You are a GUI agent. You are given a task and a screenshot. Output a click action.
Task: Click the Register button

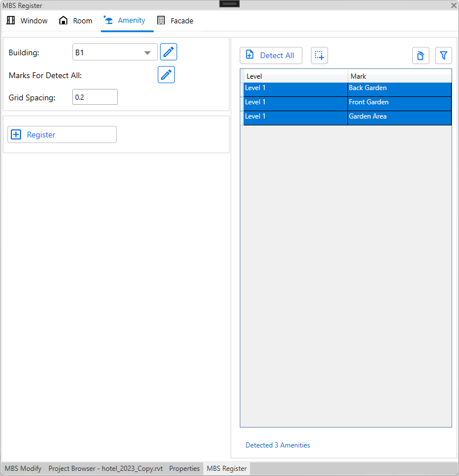coord(62,135)
